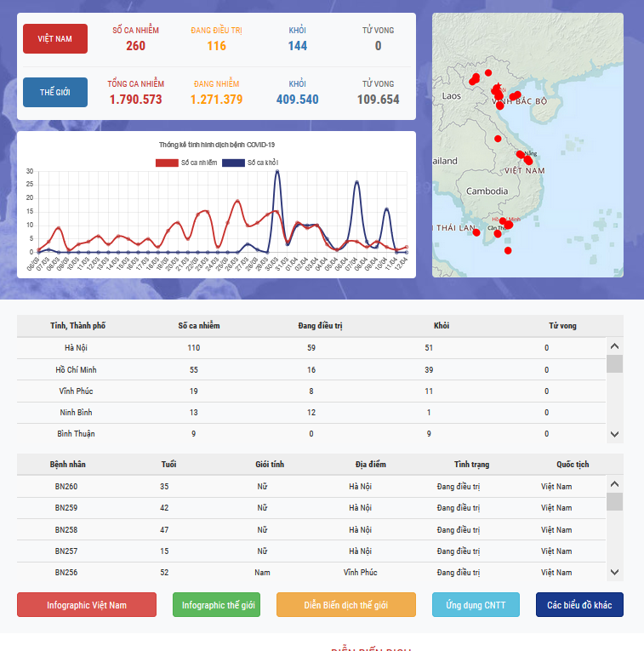Open Diễn Biến dịch thế giới
Viewport: 644px width, 651px height.
345,605
